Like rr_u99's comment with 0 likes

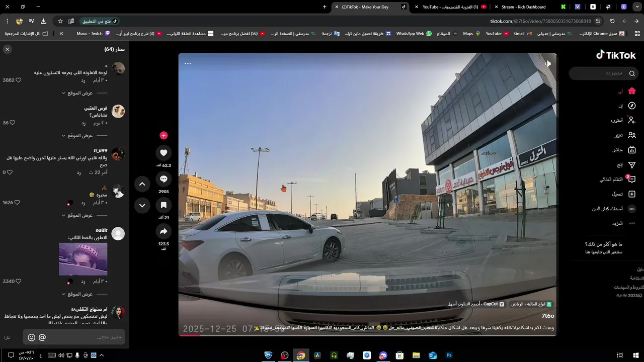pyautogui.click(x=10, y=172)
